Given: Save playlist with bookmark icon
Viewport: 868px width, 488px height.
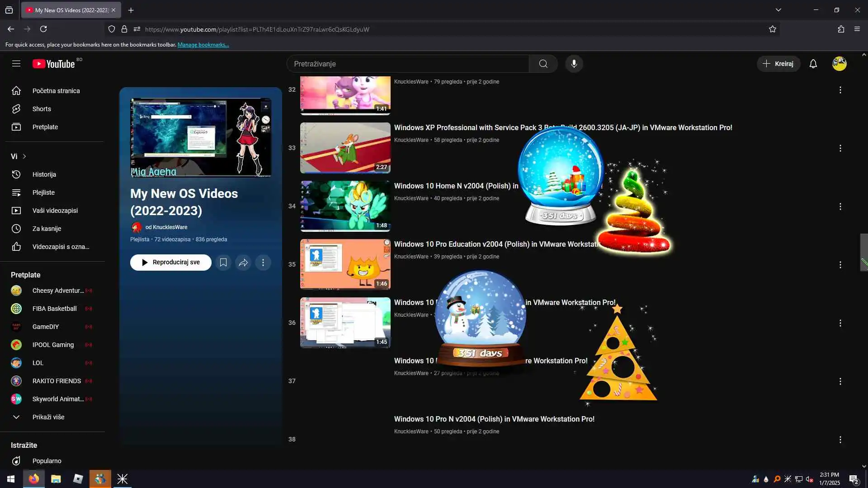Looking at the screenshot, I should 223,263.
